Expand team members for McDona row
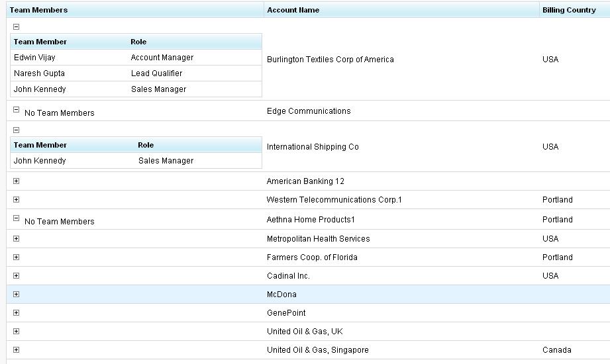 tap(16, 294)
